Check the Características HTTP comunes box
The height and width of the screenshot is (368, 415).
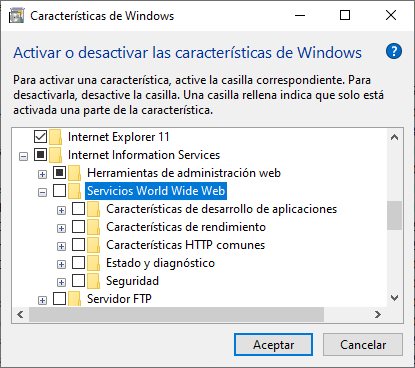(78, 245)
